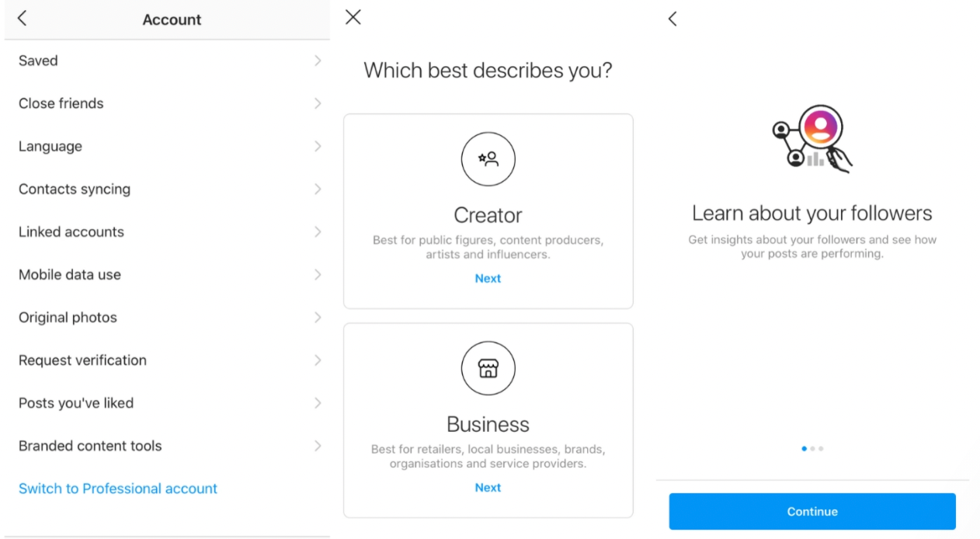The image size is (980, 539).
Task: Tap 'Best for retailers' description text
Action: coord(488,456)
